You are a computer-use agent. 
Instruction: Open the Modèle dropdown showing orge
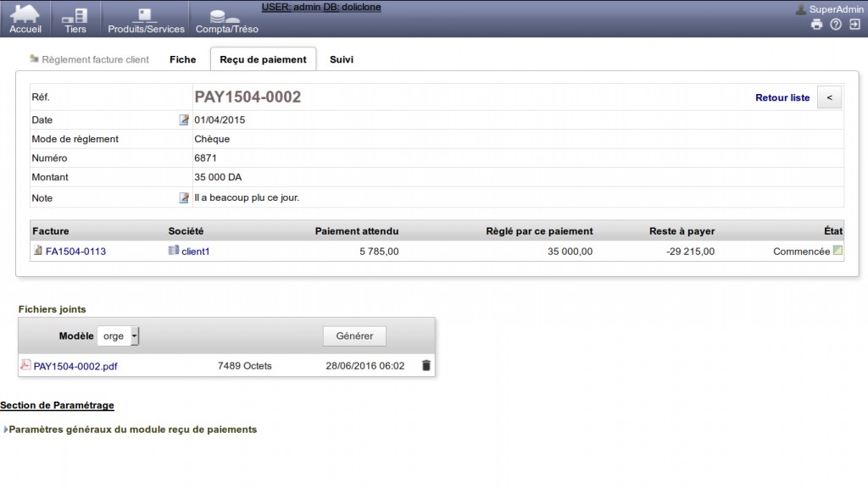[118, 335]
